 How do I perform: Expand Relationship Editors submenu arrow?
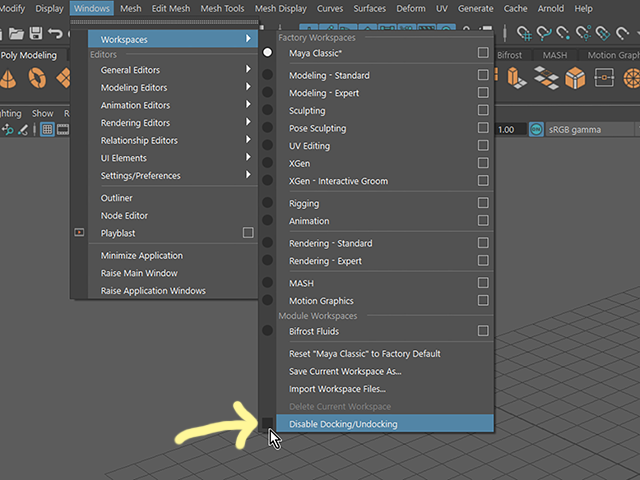(248, 139)
